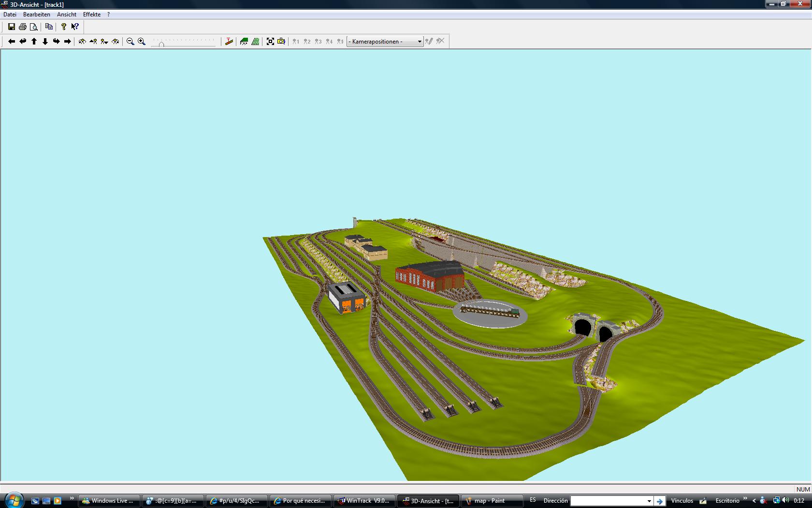The image size is (812, 508).
Task: Open the Ansicht menu
Action: point(67,15)
